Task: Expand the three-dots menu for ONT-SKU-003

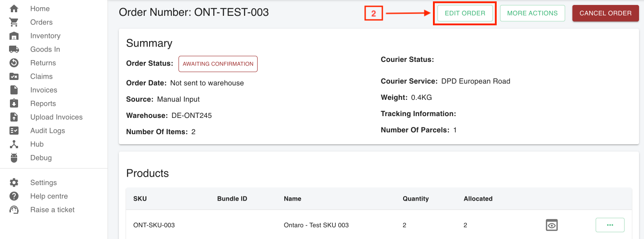Action: click(610, 225)
